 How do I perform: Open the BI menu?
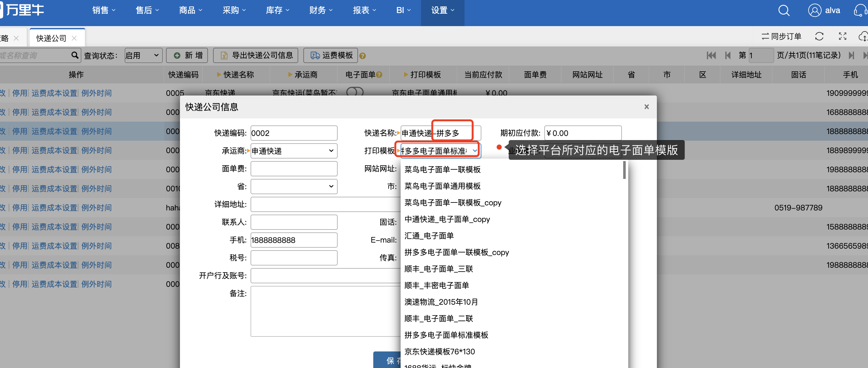[x=403, y=10]
